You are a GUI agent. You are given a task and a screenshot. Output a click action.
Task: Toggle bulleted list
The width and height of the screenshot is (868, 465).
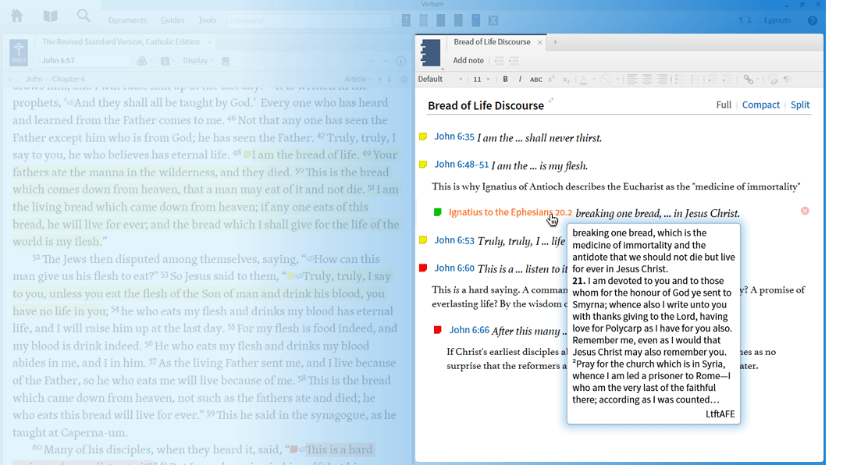pyautogui.click(x=681, y=80)
